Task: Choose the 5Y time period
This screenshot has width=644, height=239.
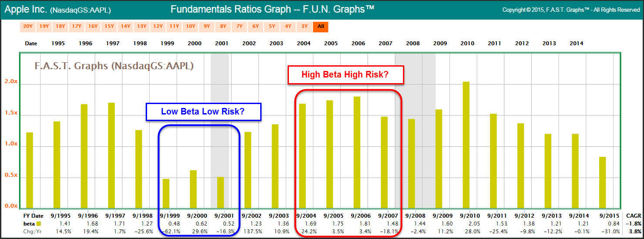Action: [x=272, y=27]
